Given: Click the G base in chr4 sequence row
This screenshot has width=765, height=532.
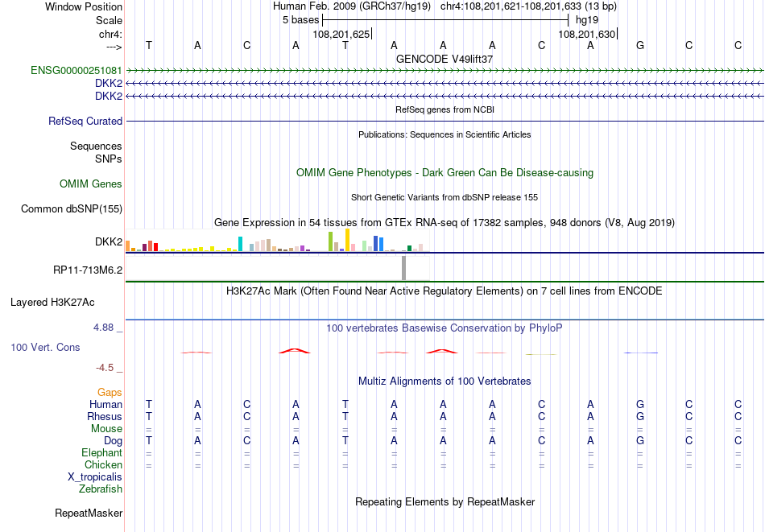Looking at the screenshot, I should pyautogui.click(x=639, y=45).
